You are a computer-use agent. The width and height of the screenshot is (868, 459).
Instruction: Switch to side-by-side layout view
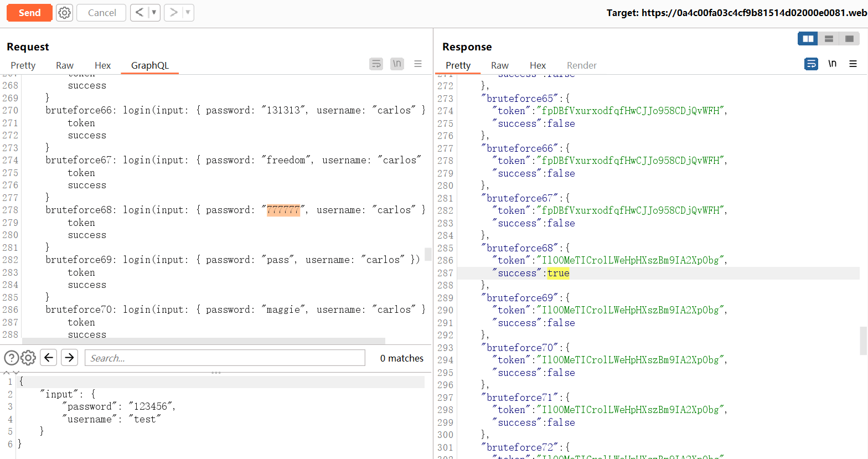click(808, 39)
